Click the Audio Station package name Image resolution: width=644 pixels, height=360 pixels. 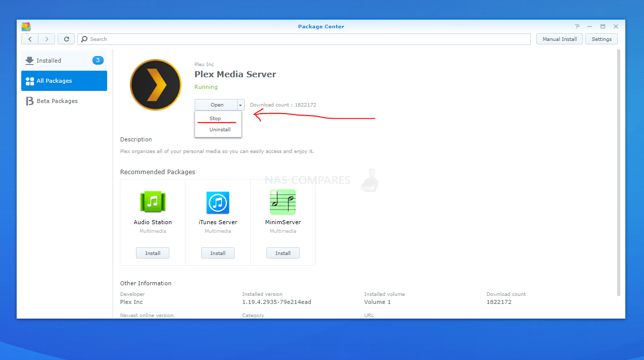click(x=153, y=222)
